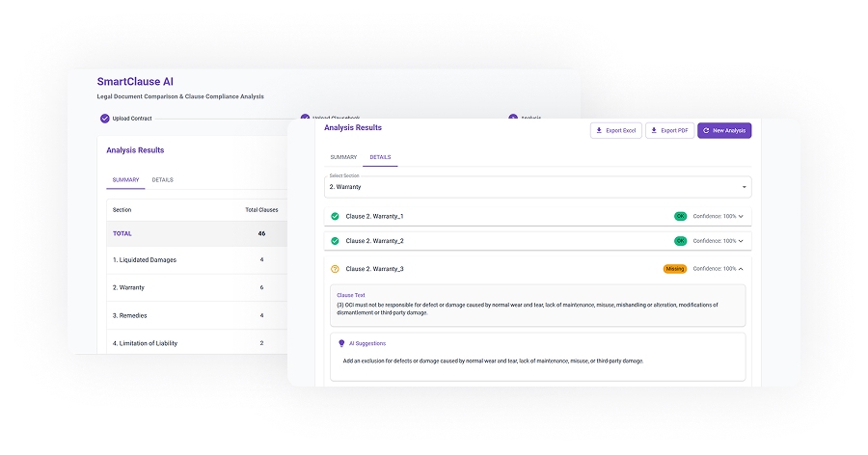Click the AI Suggestions lightbulb icon

(341, 343)
